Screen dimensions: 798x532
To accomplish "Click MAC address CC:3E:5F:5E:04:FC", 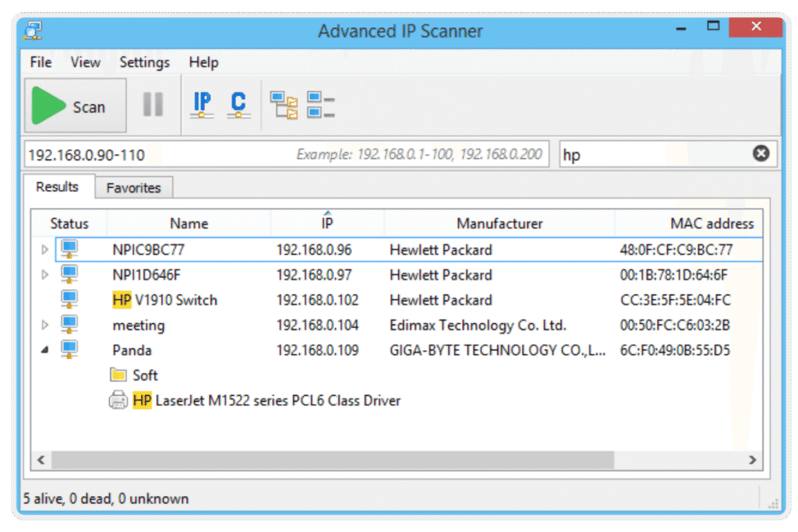I will 676,300.
